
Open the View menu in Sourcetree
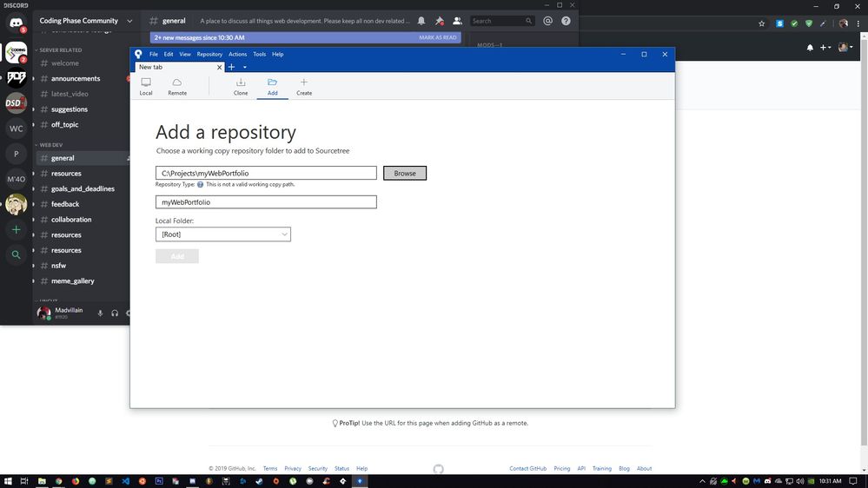[185, 54]
